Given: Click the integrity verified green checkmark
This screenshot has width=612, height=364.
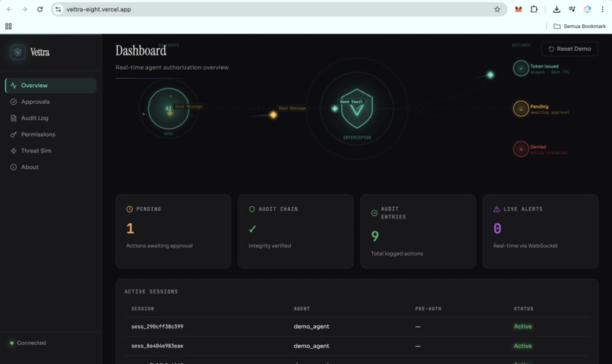Looking at the screenshot, I should pos(253,229).
